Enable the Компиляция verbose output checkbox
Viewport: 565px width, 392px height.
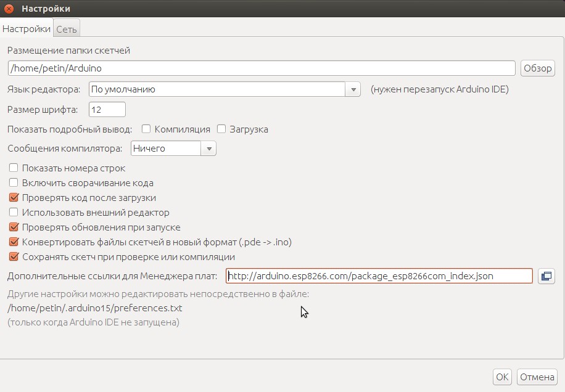[146, 129]
